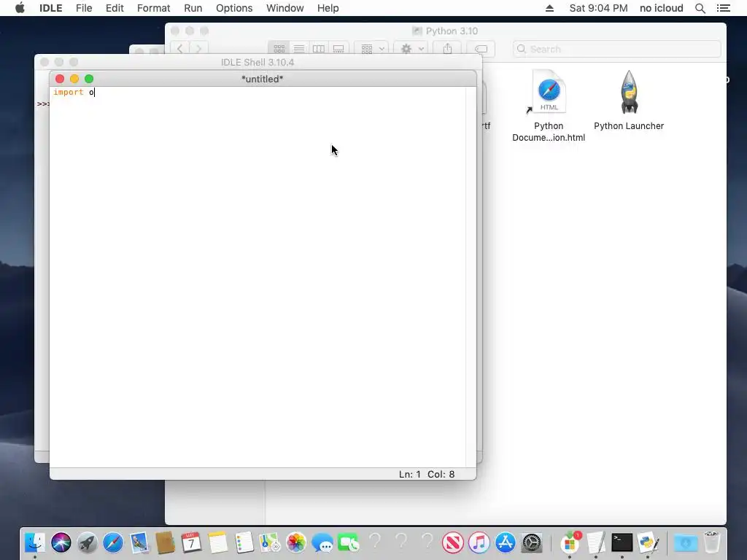Open Calendar icon in the Dock

pos(192,542)
